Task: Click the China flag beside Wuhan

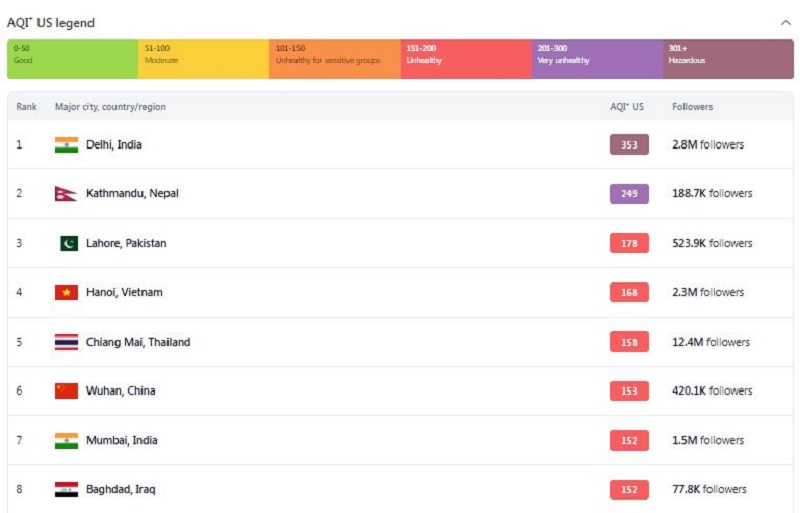Action: 66,391
